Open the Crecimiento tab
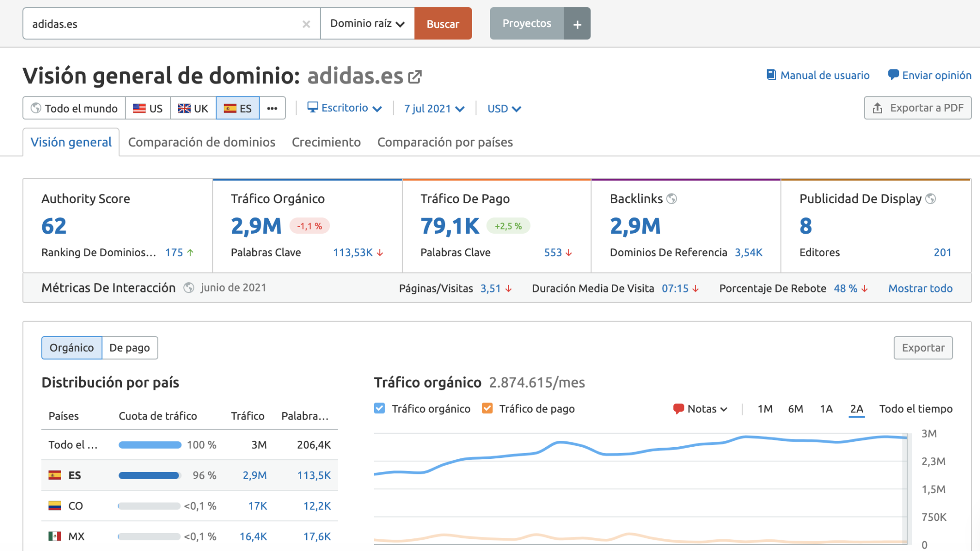This screenshot has width=980, height=551. click(326, 142)
